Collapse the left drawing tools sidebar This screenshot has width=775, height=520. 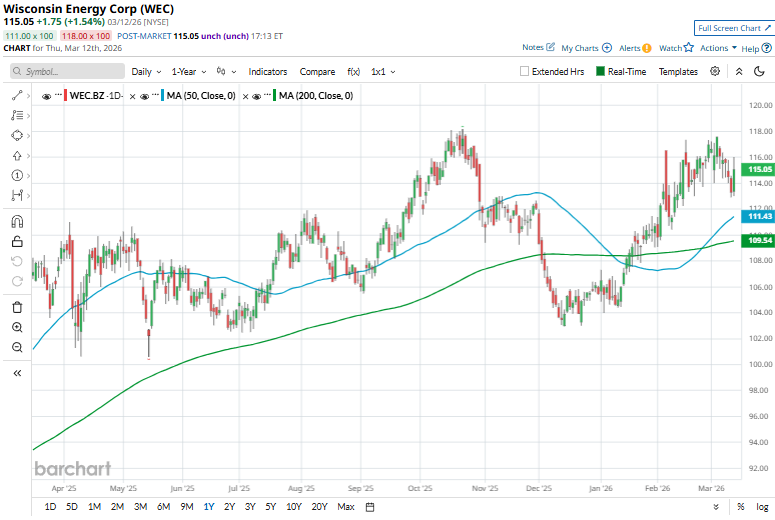tap(17, 372)
